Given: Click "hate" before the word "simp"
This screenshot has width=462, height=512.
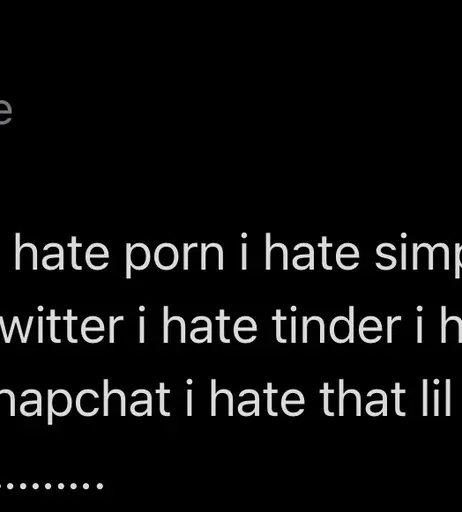Looking at the screenshot, I should click(x=312, y=251).
